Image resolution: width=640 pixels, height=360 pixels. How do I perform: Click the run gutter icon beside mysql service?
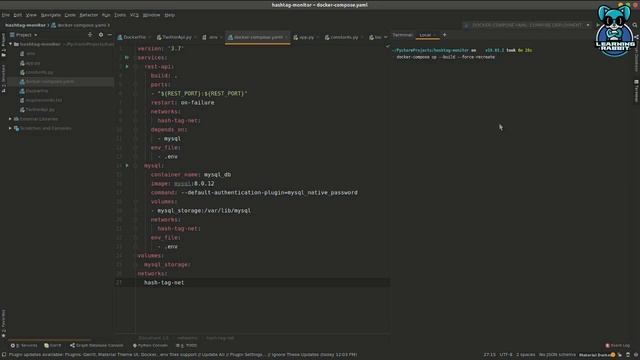(127, 166)
